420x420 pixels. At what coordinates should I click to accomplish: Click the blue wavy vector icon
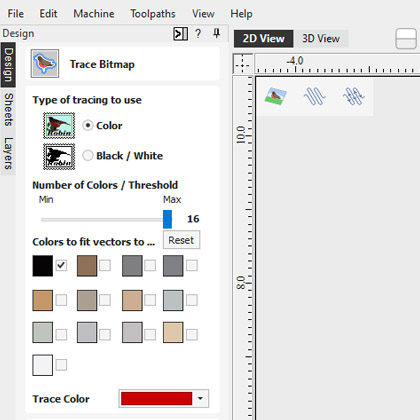[314, 96]
